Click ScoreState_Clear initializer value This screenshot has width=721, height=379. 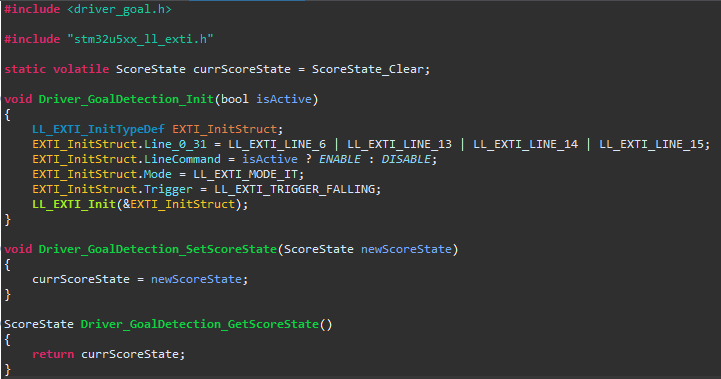[367, 69]
